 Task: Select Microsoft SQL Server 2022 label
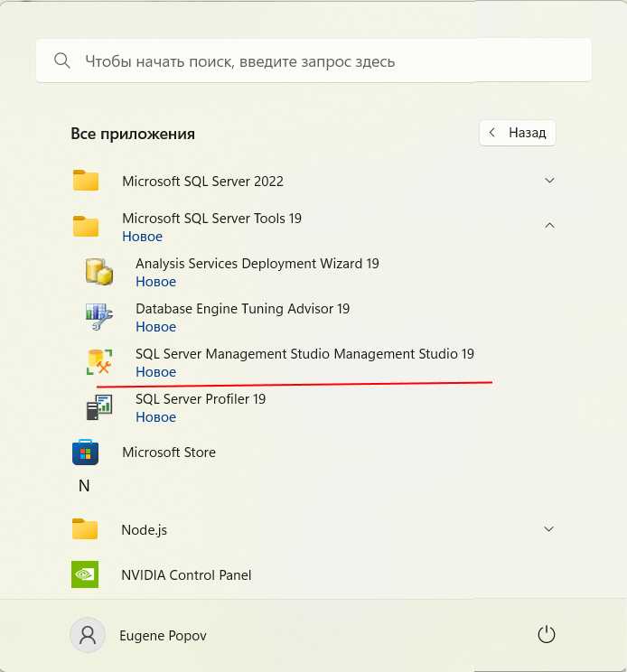pos(202,182)
